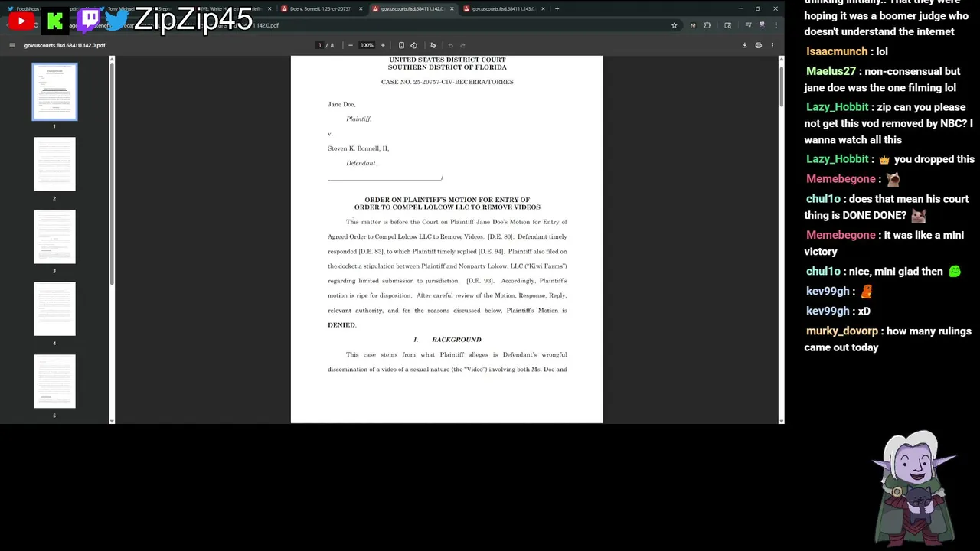Open page 2 thumbnail
Image resolution: width=980 pixels, height=551 pixels.
[x=54, y=164]
